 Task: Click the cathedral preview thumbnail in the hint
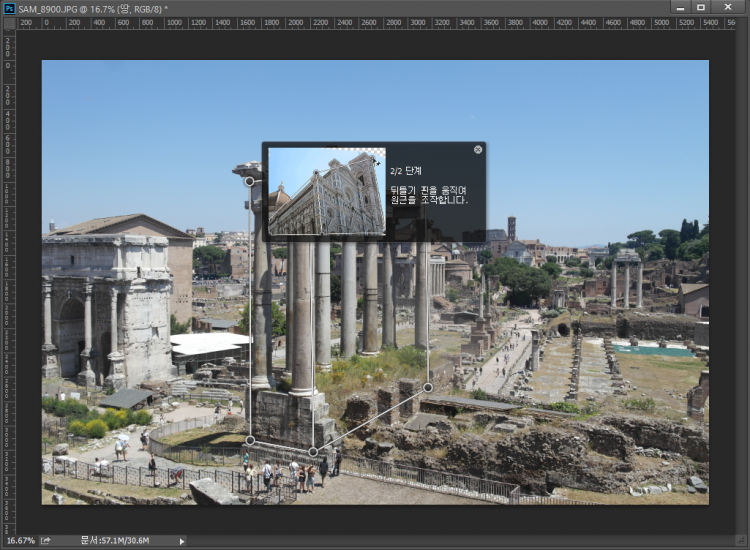tap(326, 191)
